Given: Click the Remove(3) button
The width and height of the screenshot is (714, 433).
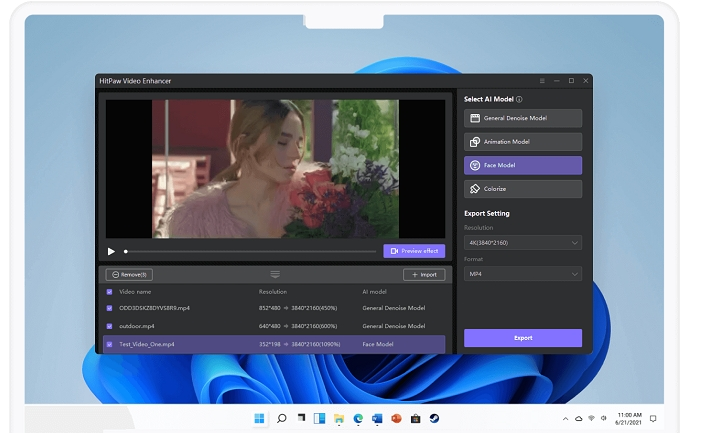Looking at the screenshot, I should [x=129, y=274].
